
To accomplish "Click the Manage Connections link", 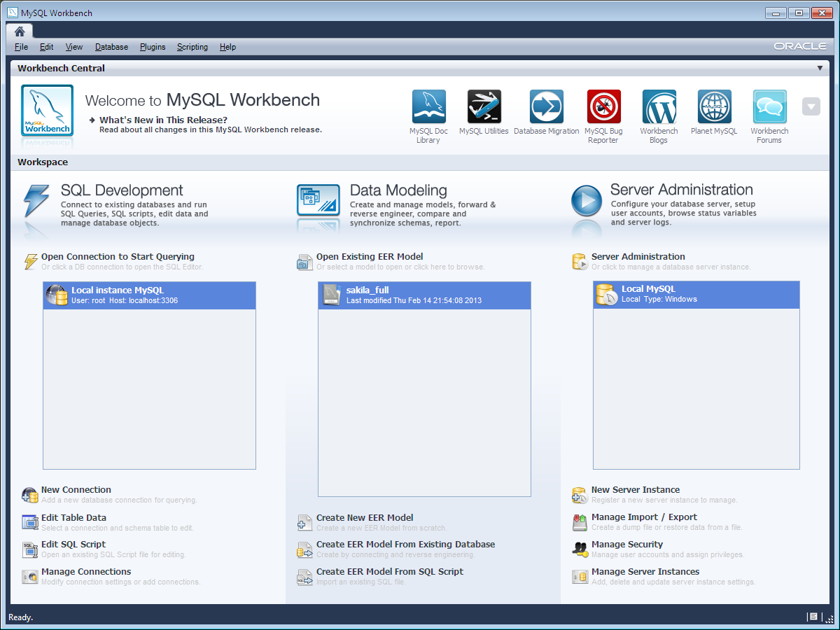I will tap(86, 571).
